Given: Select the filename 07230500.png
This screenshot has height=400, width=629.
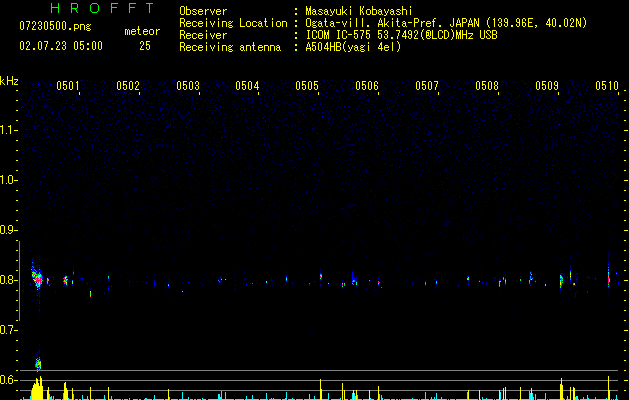Looking at the screenshot, I should [55, 27].
